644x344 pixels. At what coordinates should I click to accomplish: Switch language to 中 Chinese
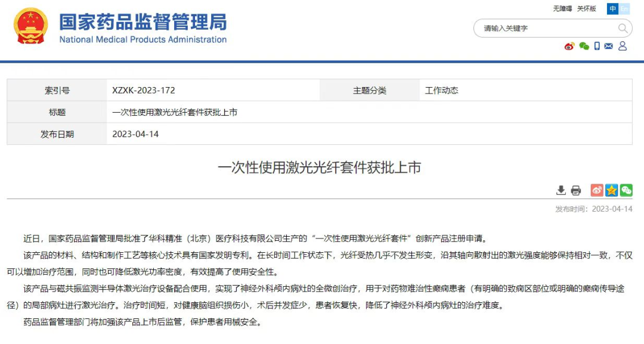click(613, 8)
